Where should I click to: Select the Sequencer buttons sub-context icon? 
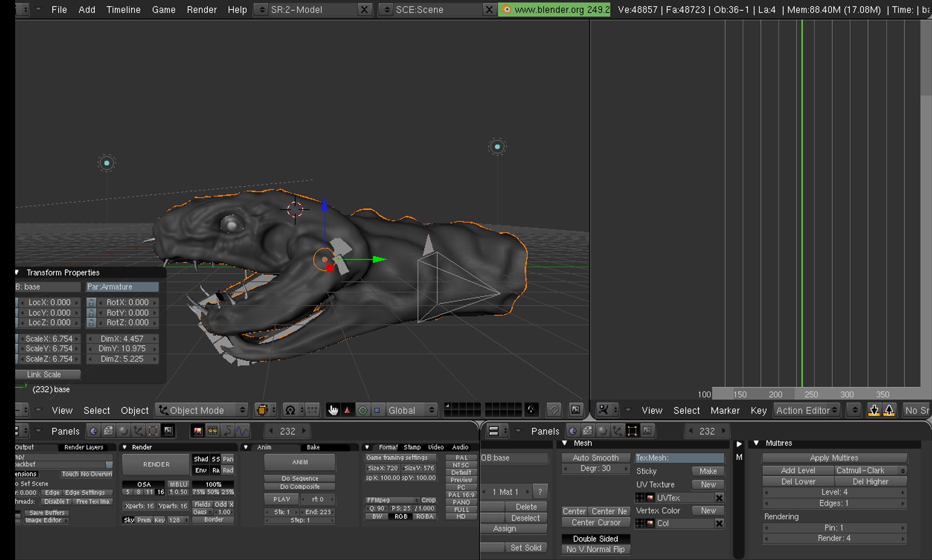click(213, 431)
